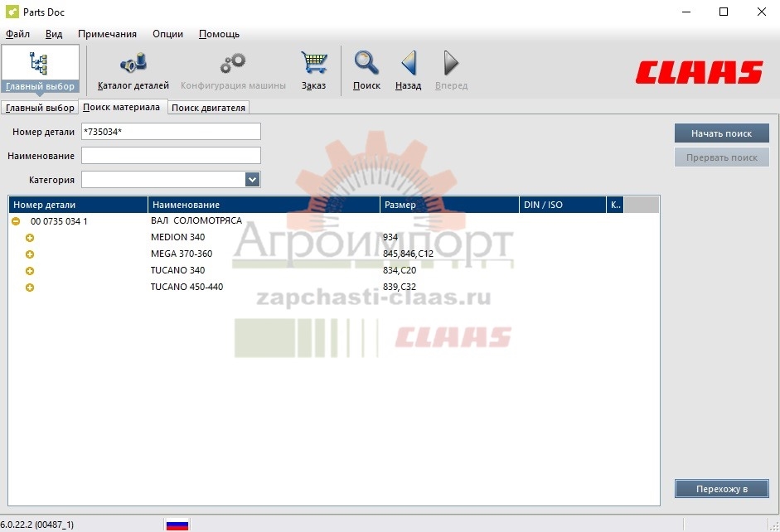The width and height of the screenshot is (780, 532).
Task: Switch to the Поиск двигателя tab
Action: [x=208, y=108]
